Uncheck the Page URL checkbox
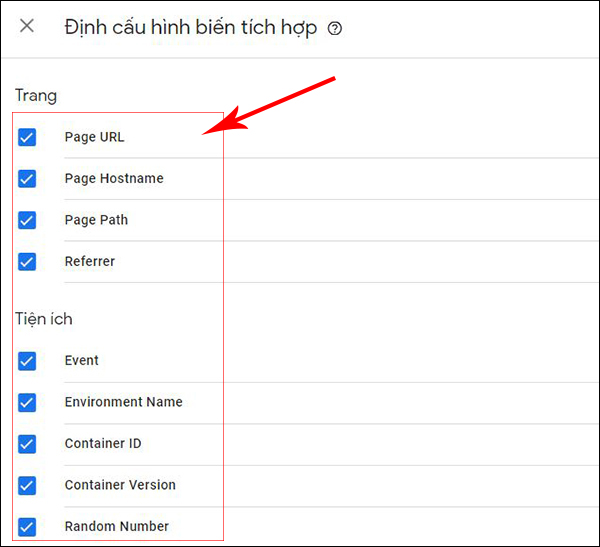600x547 pixels. 27,137
